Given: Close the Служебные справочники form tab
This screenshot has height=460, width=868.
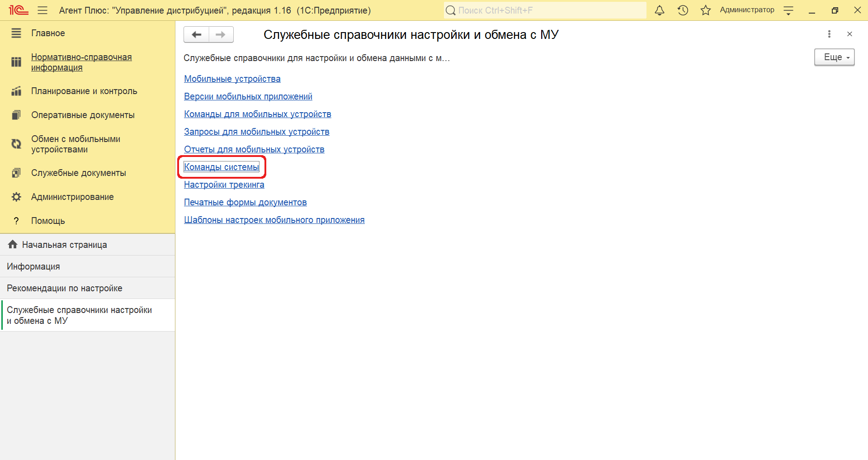Looking at the screenshot, I should tap(849, 34).
